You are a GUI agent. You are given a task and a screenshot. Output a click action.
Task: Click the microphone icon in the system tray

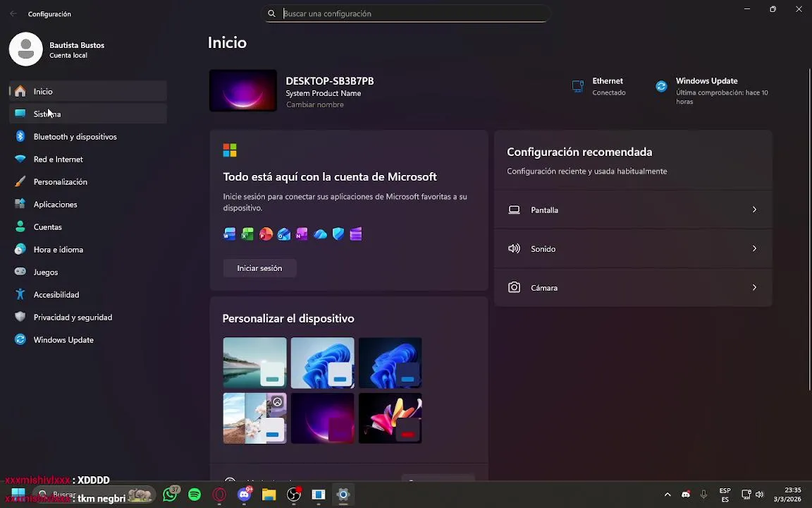703,495
